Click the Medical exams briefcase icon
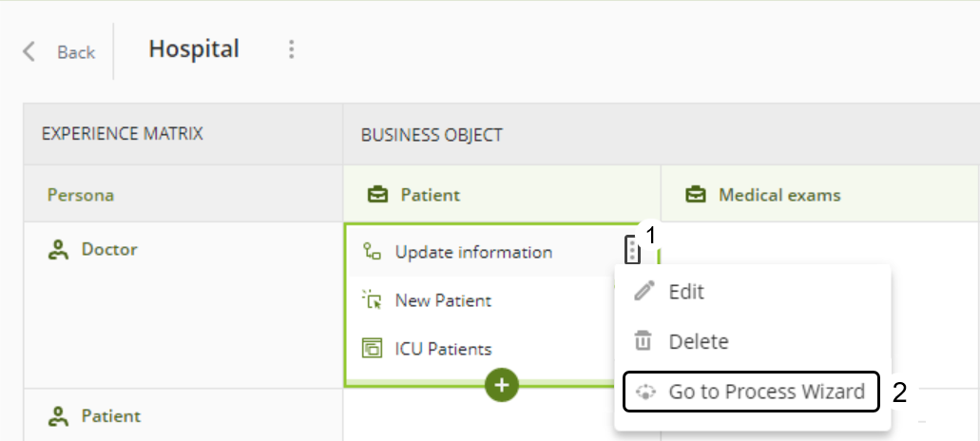The height and width of the screenshot is (441, 980). [x=696, y=195]
